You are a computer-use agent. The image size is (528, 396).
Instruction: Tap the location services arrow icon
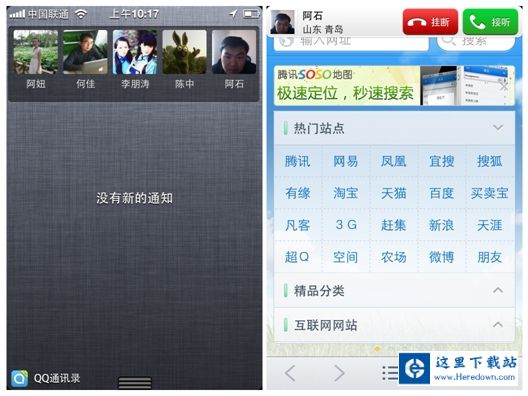point(233,14)
